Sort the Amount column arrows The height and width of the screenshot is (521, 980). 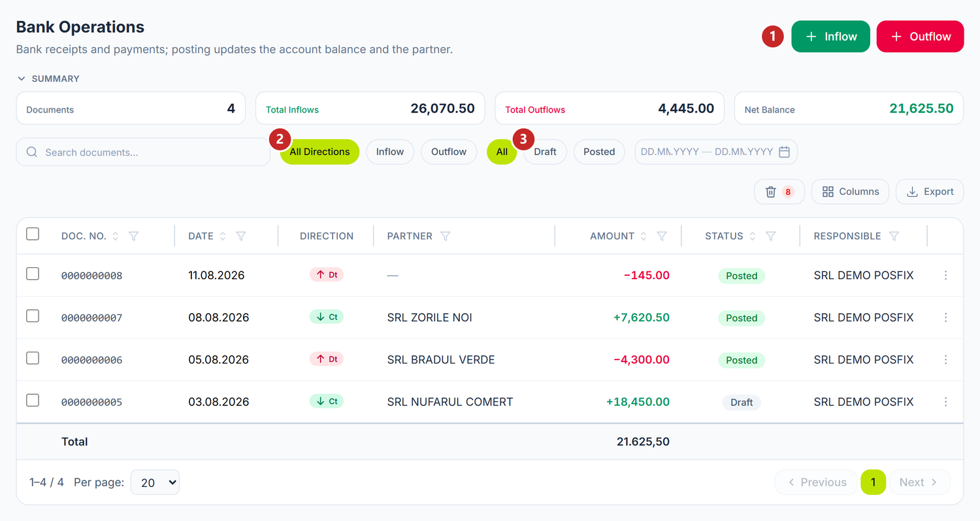point(644,236)
